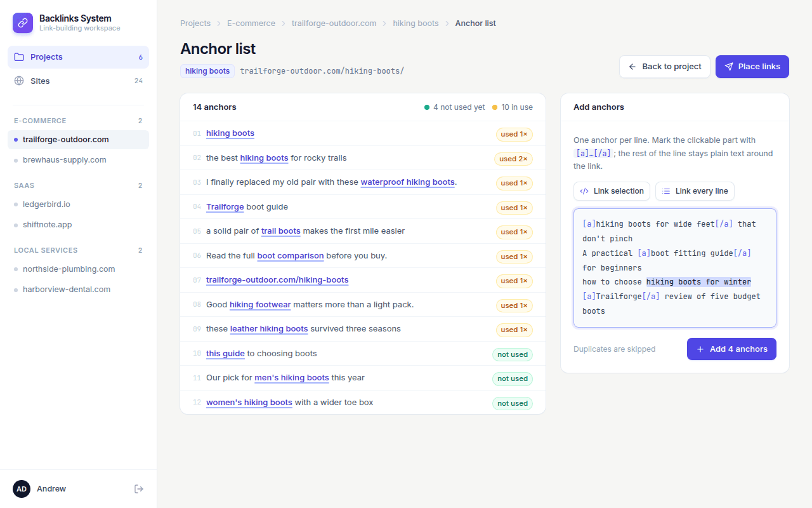Click the Place links button
The height and width of the screenshot is (508, 812).
752,67
